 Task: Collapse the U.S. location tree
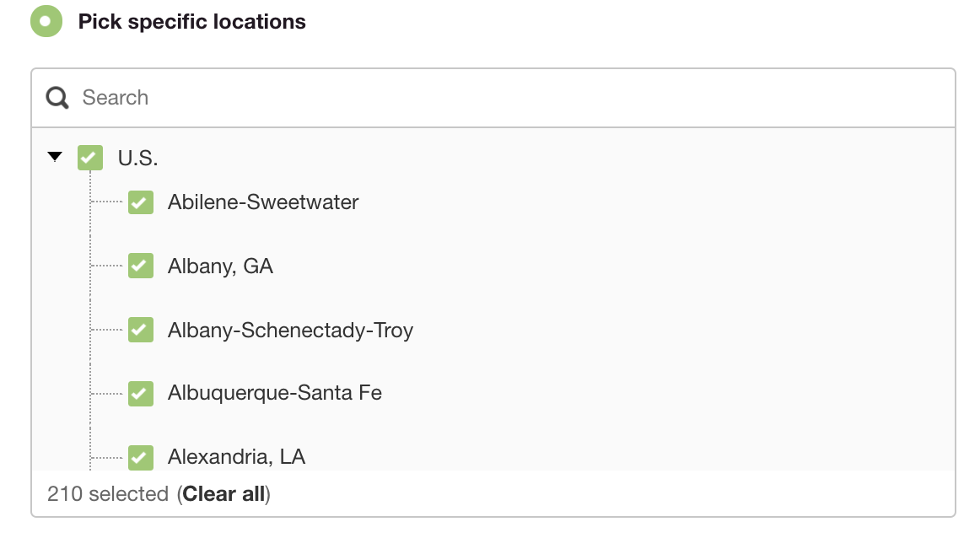click(53, 158)
